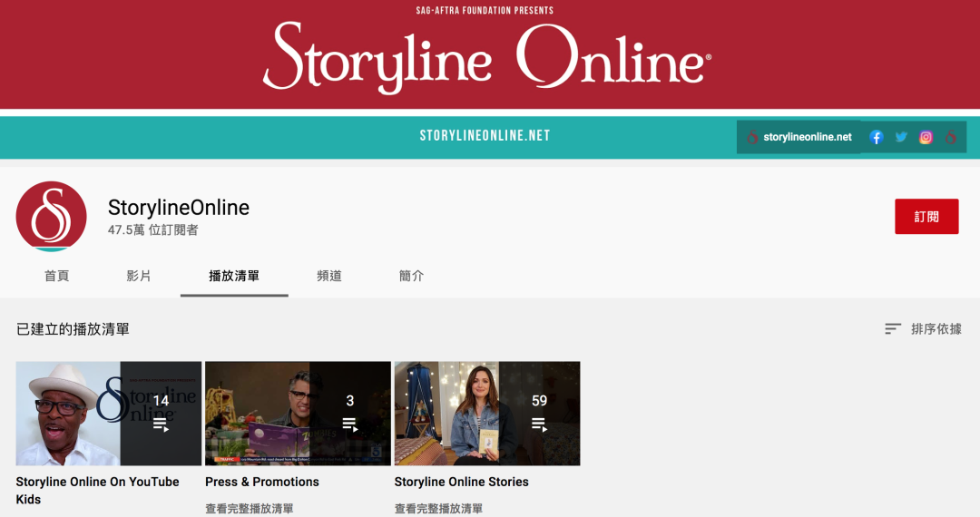980x517 pixels.
Task: Open the Storyline Online Stories playlist thumbnail
Action: click(486, 414)
